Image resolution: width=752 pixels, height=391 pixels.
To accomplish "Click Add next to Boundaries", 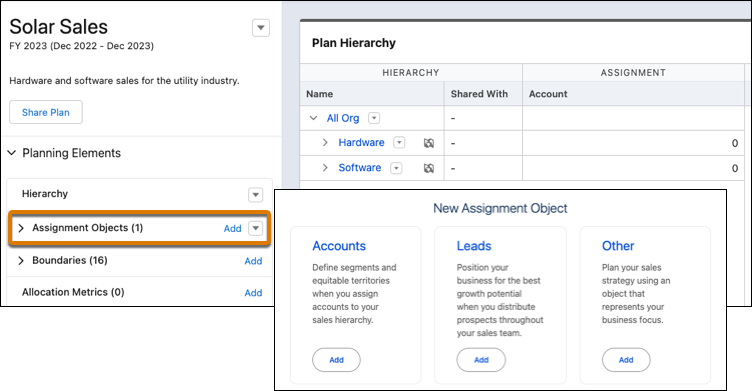I will (x=253, y=261).
